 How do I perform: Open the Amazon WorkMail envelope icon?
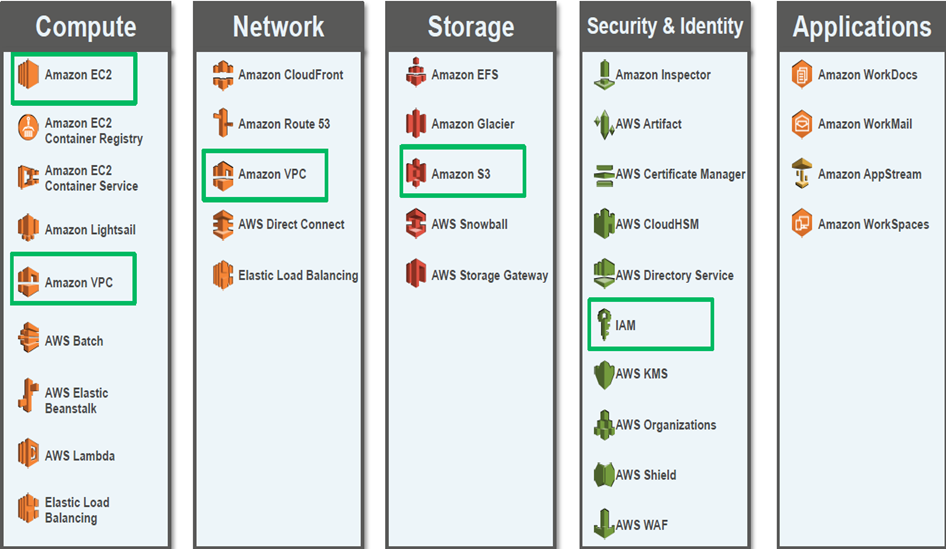pos(802,124)
